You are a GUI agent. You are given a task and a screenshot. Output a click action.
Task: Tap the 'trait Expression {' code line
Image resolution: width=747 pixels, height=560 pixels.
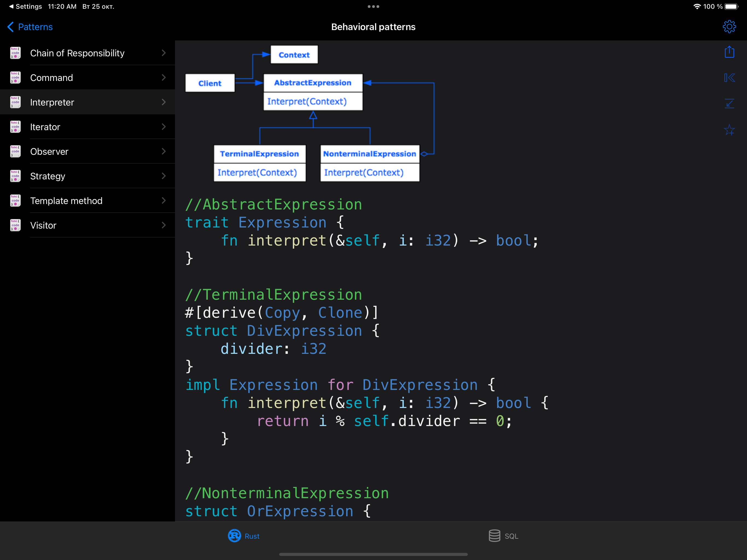point(264,223)
